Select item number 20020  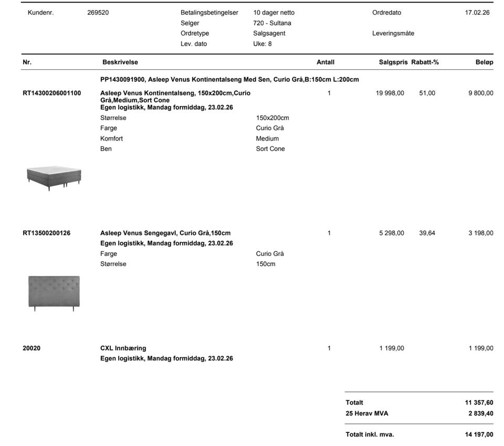click(31, 348)
